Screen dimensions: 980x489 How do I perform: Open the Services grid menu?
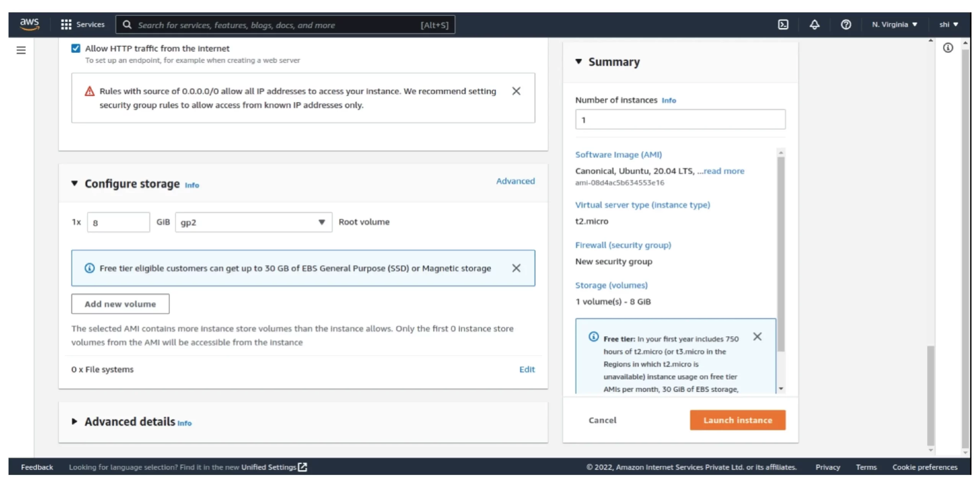82,25
